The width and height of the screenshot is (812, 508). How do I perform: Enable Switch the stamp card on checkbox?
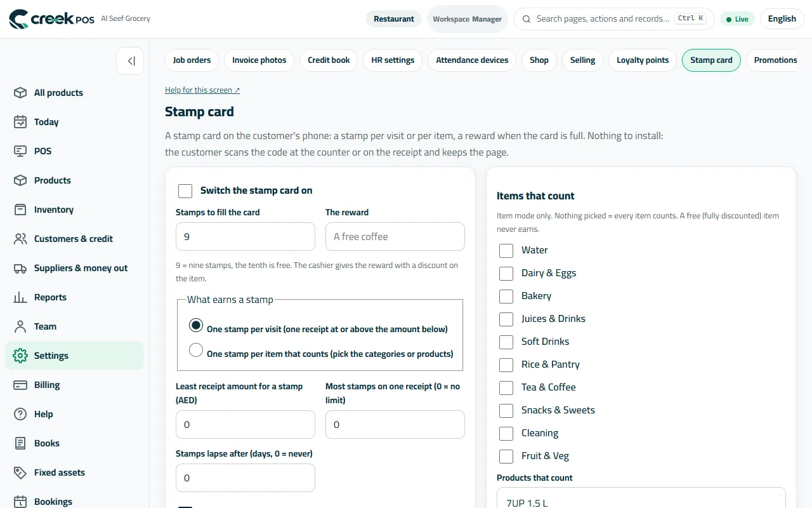click(x=185, y=191)
